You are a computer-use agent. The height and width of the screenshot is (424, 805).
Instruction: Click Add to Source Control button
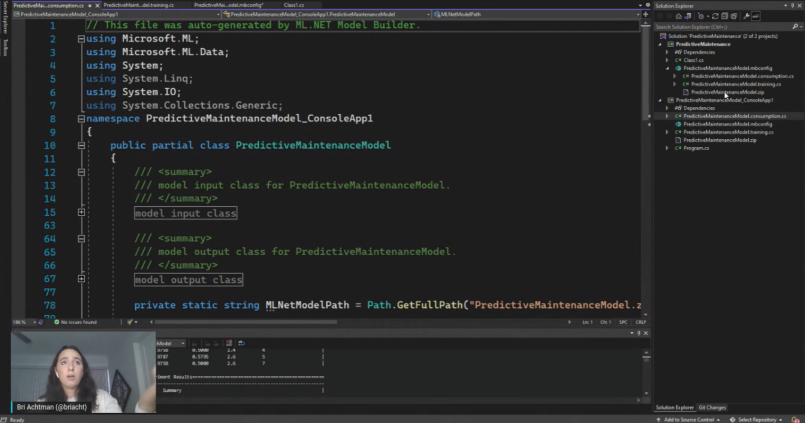(688, 419)
